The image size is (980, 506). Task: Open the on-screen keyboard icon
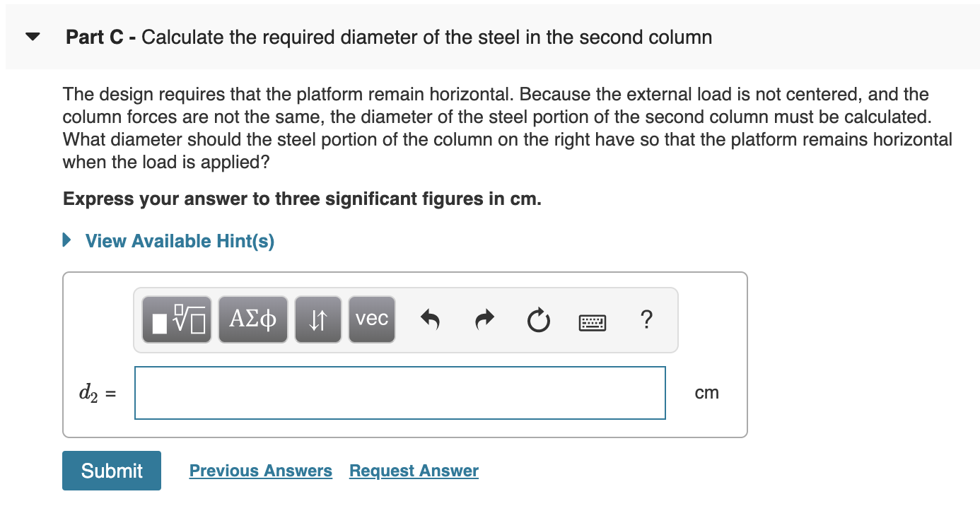[x=593, y=322]
